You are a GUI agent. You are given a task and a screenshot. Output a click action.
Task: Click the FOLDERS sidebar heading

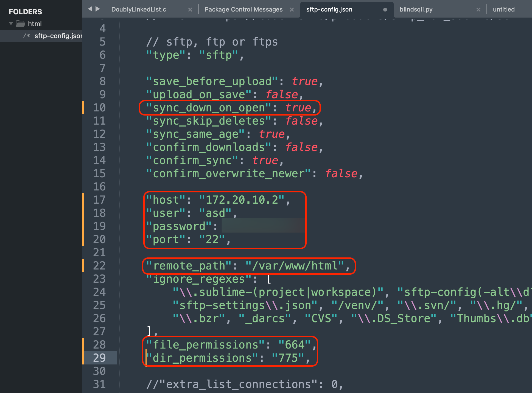(x=25, y=12)
